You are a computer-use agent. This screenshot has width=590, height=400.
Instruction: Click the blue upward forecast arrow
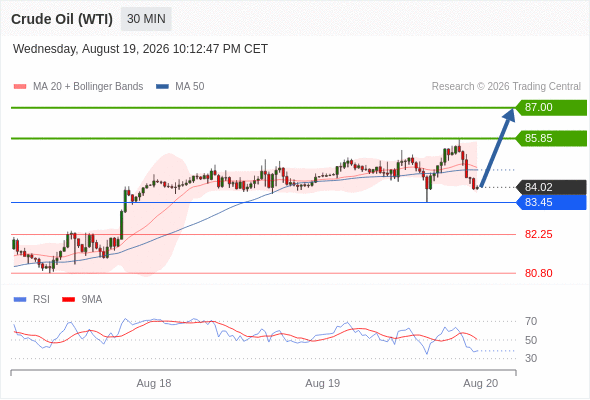497,148
